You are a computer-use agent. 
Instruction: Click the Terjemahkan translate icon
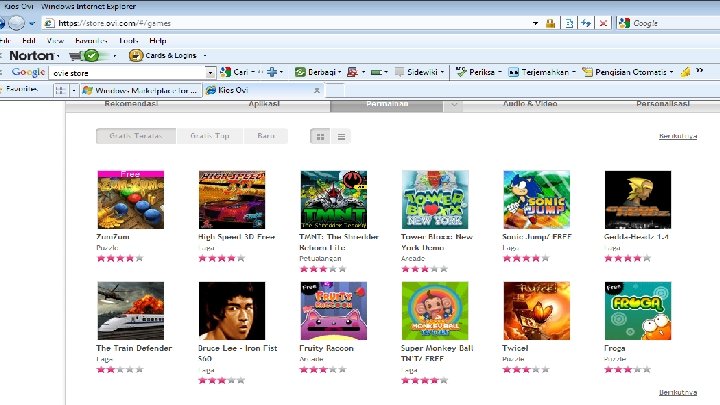click(x=513, y=72)
